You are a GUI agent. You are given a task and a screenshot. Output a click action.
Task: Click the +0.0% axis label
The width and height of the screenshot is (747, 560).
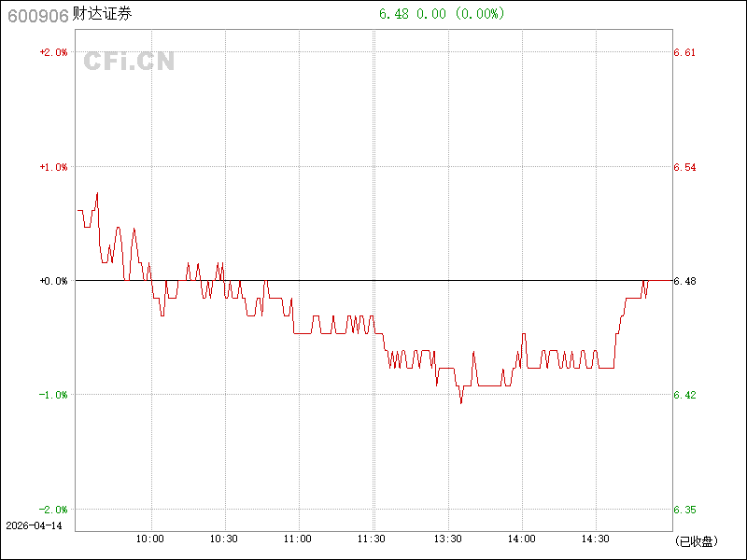point(53,281)
